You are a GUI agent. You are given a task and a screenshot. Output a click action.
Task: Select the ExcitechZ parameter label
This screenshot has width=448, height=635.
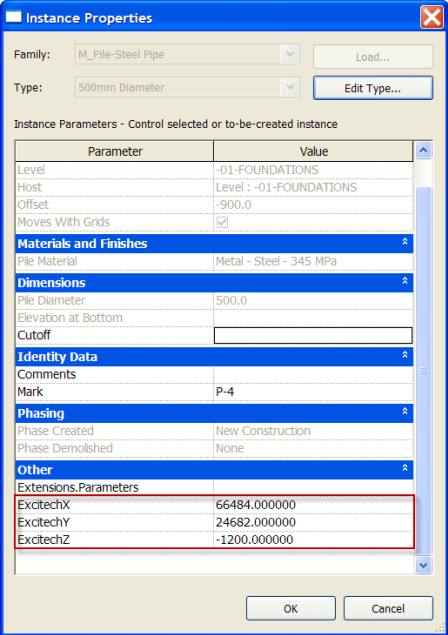(x=44, y=539)
